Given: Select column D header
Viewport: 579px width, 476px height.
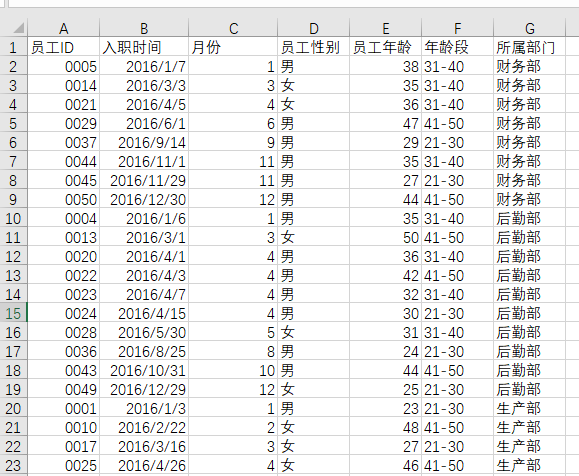Looking at the screenshot, I should click(x=314, y=28).
